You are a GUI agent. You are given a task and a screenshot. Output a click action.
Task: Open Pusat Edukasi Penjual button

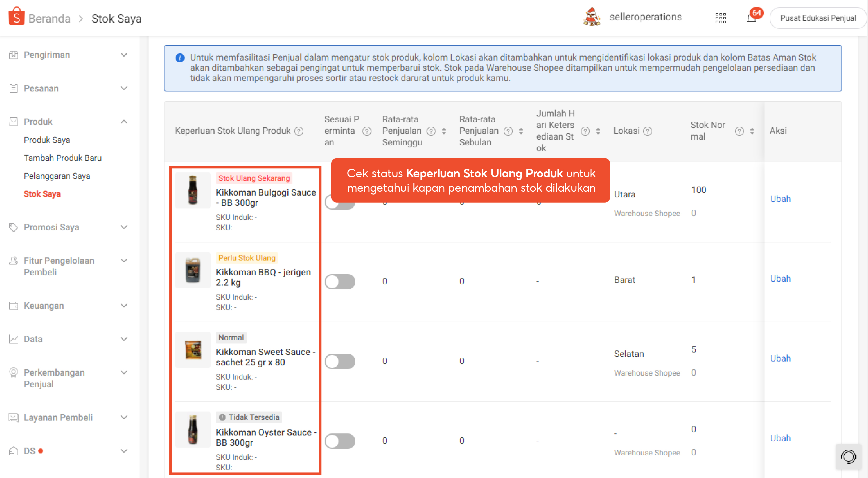click(818, 18)
